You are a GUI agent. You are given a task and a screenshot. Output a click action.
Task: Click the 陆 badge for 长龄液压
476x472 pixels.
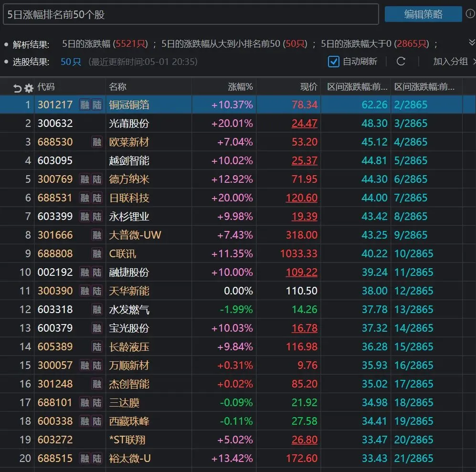[97, 346]
